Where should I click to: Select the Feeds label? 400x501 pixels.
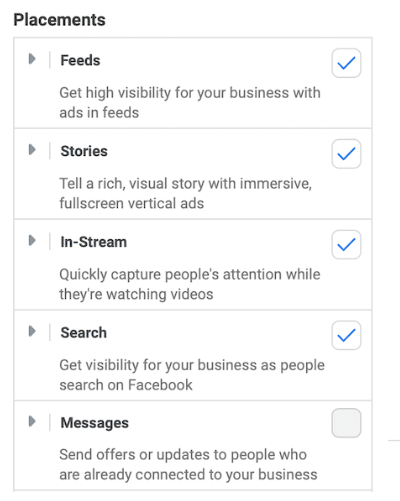(80, 61)
